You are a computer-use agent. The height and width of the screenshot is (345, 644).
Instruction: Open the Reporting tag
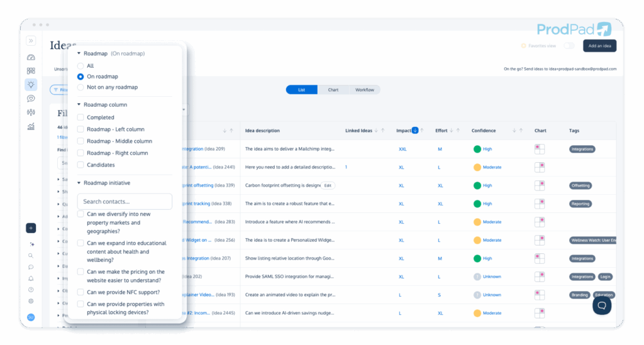580,204
